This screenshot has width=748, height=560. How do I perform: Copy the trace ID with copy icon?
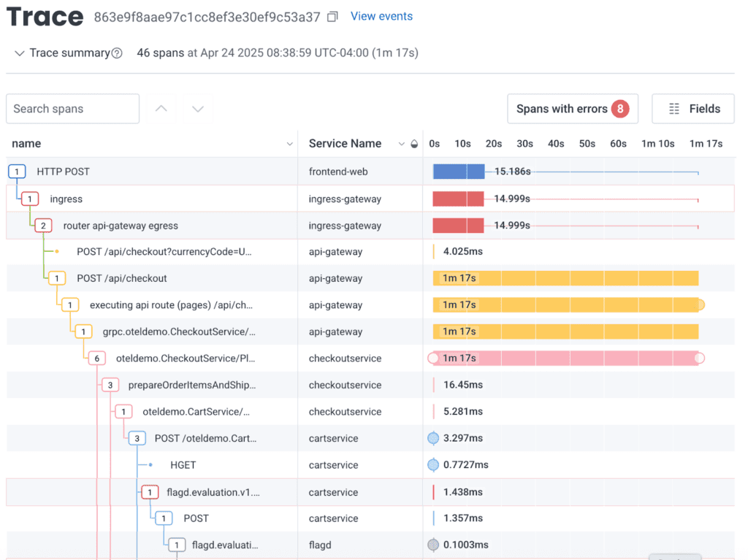click(332, 17)
